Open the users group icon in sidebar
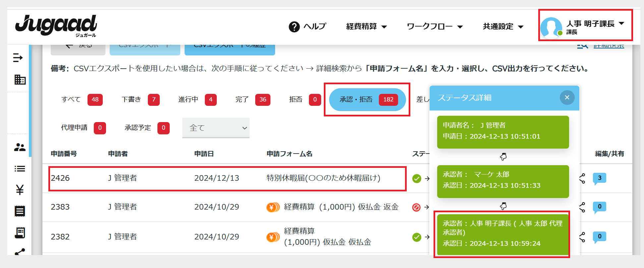This screenshot has height=268, width=644. pos(20,147)
